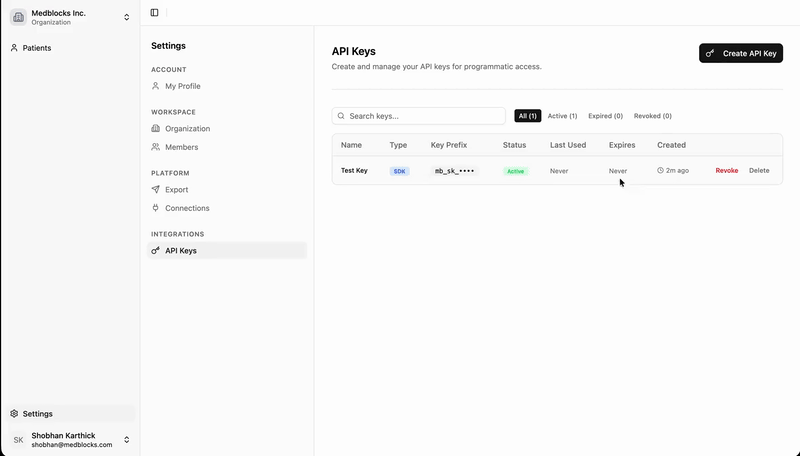Click the mb_sk_ key prefix value
The height and width of the screenshot is (456, 800).
coord(454,171)
